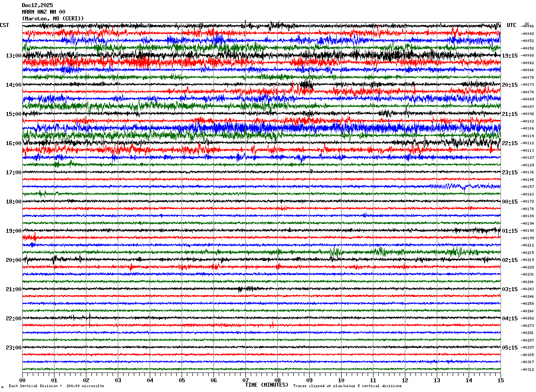Click the DC offset value "-40087"
The height and width of the screenshot is (392, 536).
click(528, 107)
